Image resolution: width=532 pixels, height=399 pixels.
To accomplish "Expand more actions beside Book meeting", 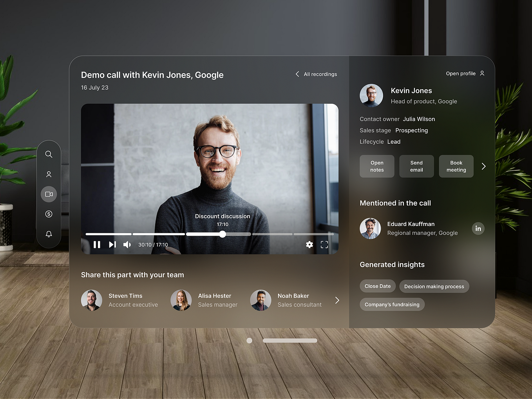I will [483, 166].
